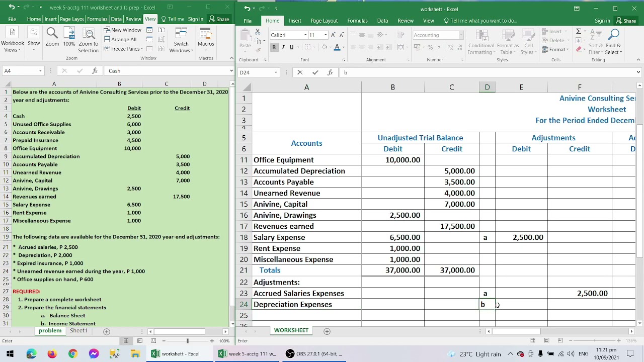Open the Calibri font name dropdown
644x362 pixels.
pyautogui.click(x=305, y=35)
